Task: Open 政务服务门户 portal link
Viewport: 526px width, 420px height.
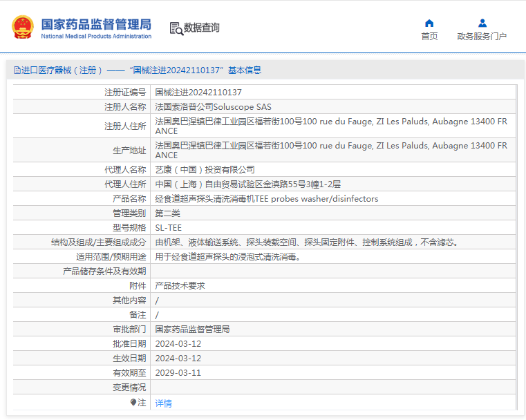Action: [482, 36]
